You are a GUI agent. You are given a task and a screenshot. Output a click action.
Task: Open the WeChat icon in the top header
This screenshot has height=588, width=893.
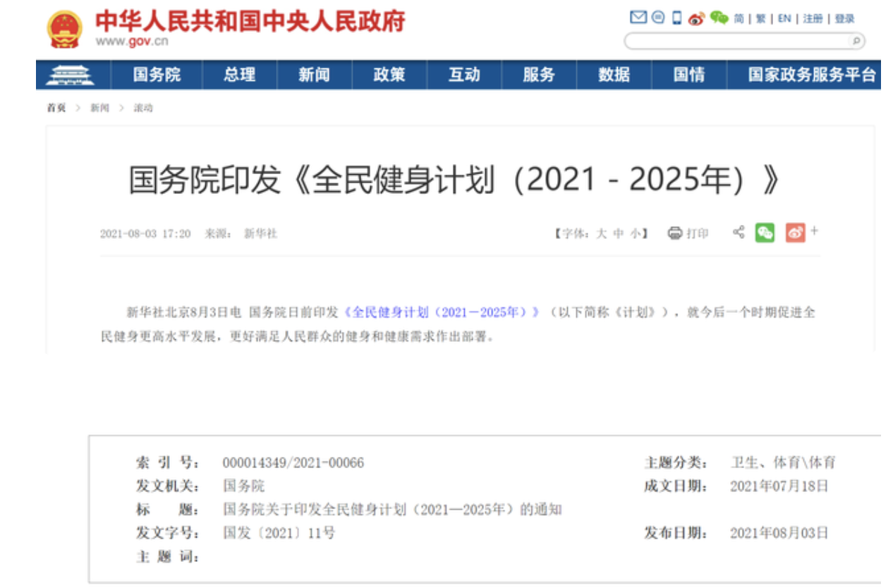[x=719, y=18]
